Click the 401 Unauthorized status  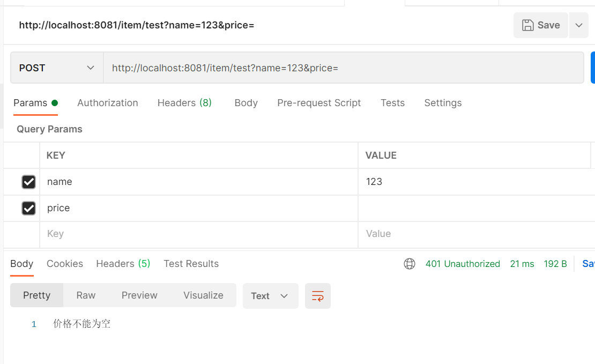point(463,264)
